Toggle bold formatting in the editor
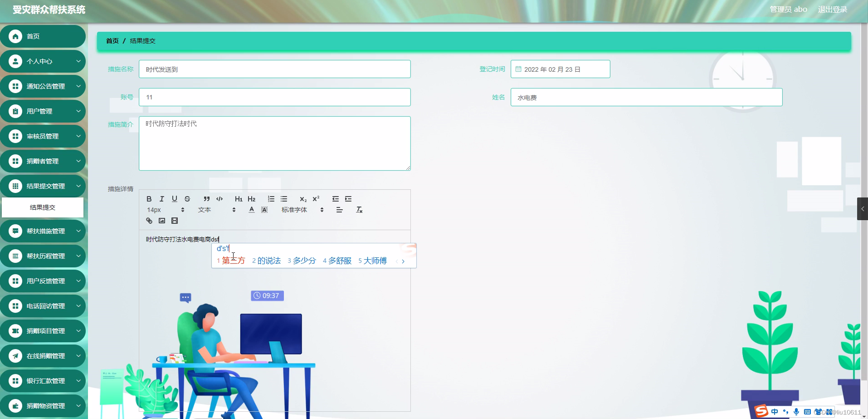Screen dimensions: 868x419 (x=149, y=199)
